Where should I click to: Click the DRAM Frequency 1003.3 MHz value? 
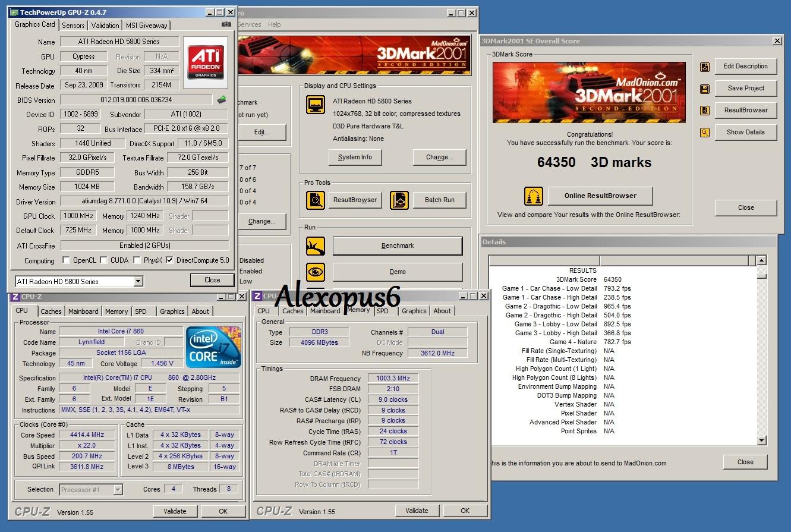[x=393, y=379]
